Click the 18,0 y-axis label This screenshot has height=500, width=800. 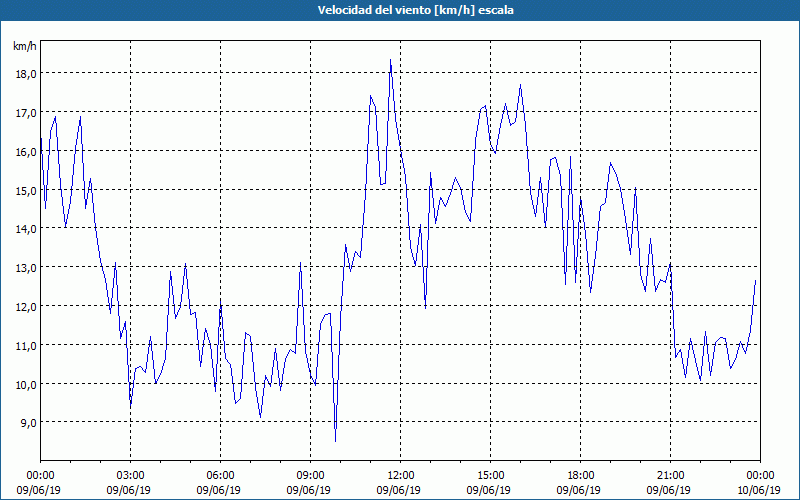click(26, 74)
